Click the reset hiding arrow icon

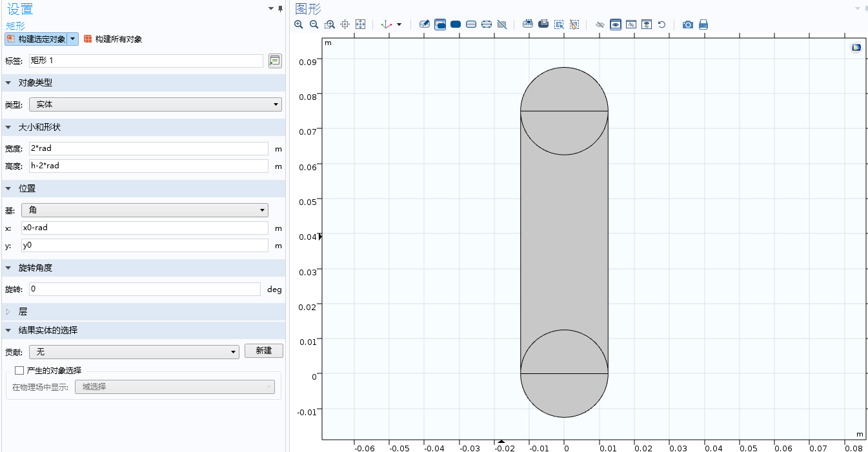(662, 25)
